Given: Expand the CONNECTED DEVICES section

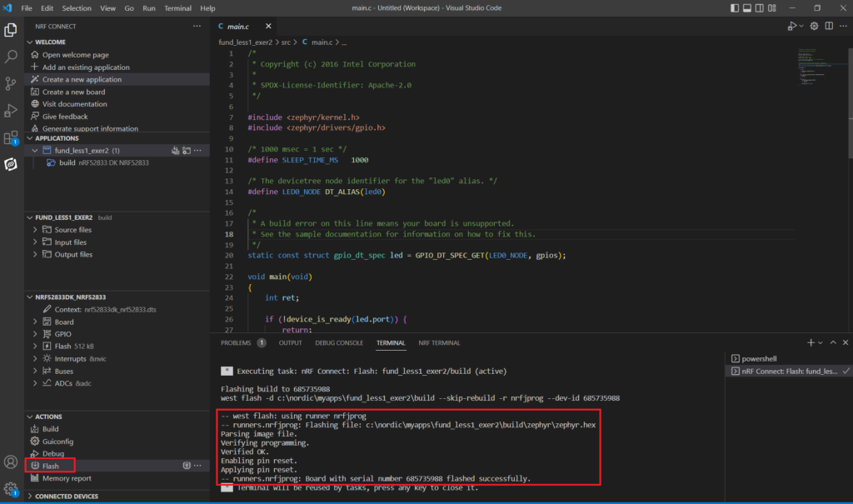Looking at the screenshot, I should pos(30,497).
